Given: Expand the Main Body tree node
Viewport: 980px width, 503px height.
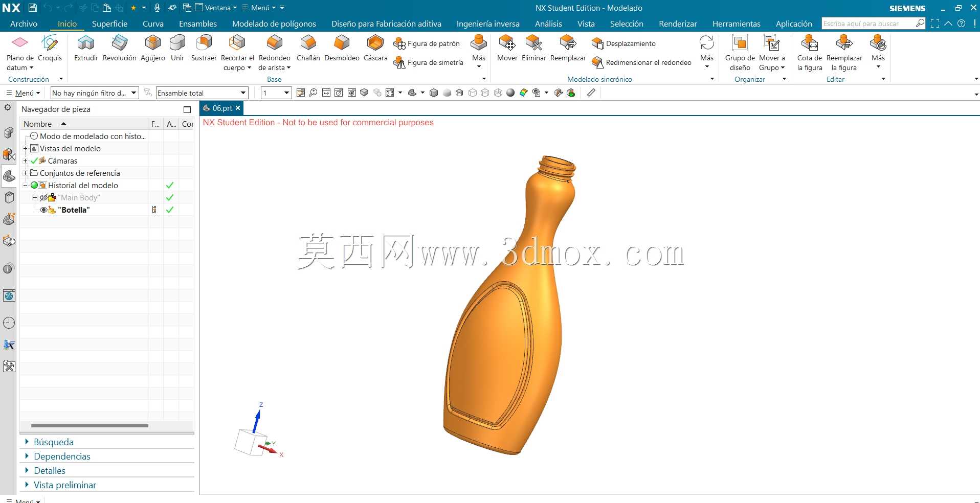Looking at the screenshot, I should click(35, 197).
